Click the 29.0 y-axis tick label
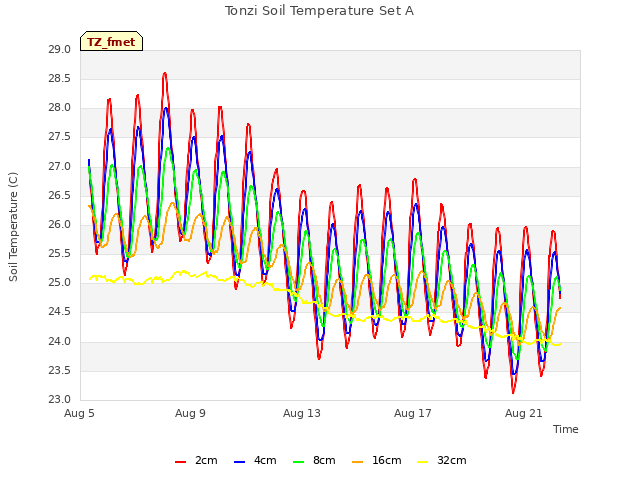This screenshot has height=480, width=640. click(60, 50)
